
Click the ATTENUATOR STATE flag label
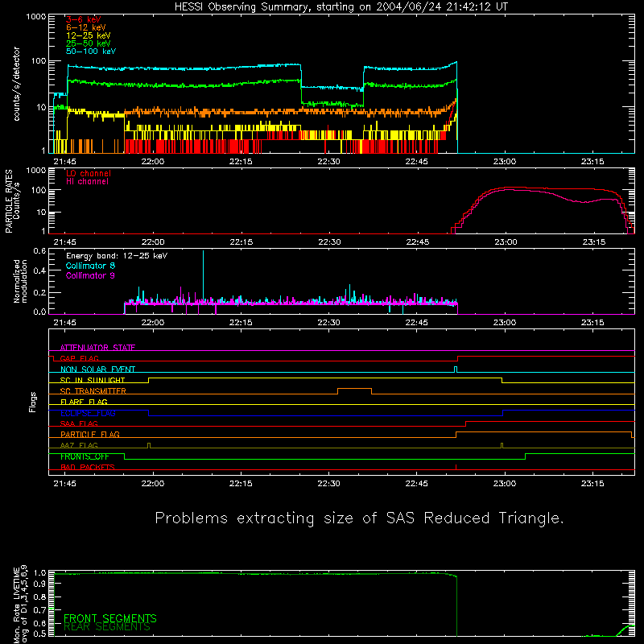pos(97,348)
